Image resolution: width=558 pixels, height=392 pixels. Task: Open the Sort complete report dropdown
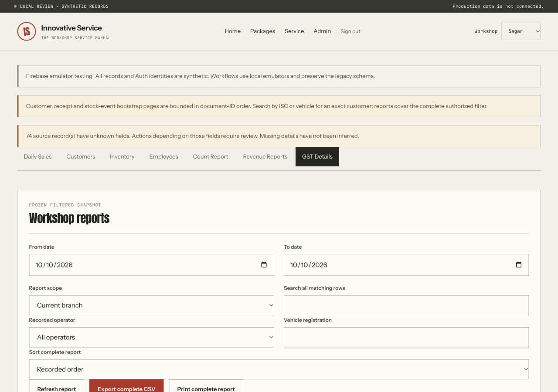[x=279, y=369]
